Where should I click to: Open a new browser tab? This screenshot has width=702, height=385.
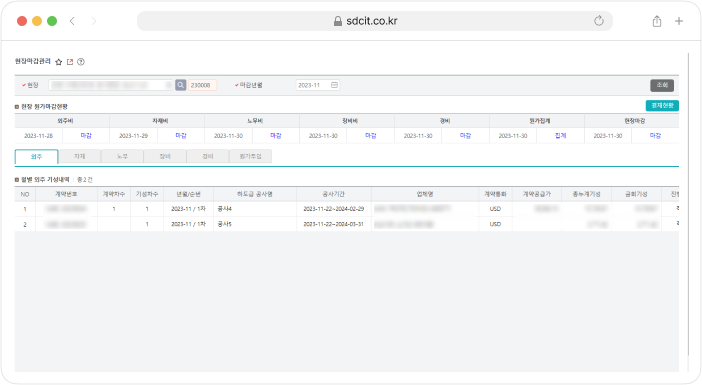point(679,21)
